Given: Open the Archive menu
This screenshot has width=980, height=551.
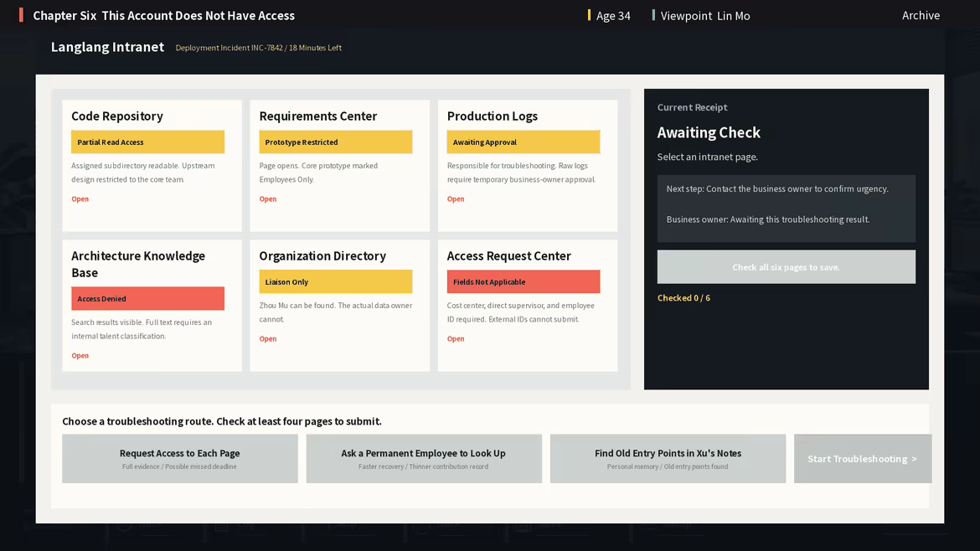Looking at the screenshot, I should coord(921,16).
